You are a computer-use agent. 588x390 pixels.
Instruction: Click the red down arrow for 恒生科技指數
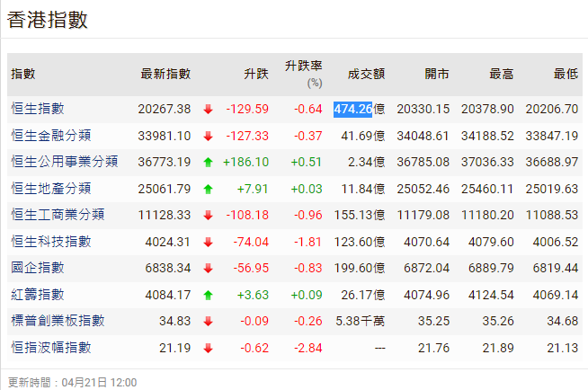click(208, 242)
